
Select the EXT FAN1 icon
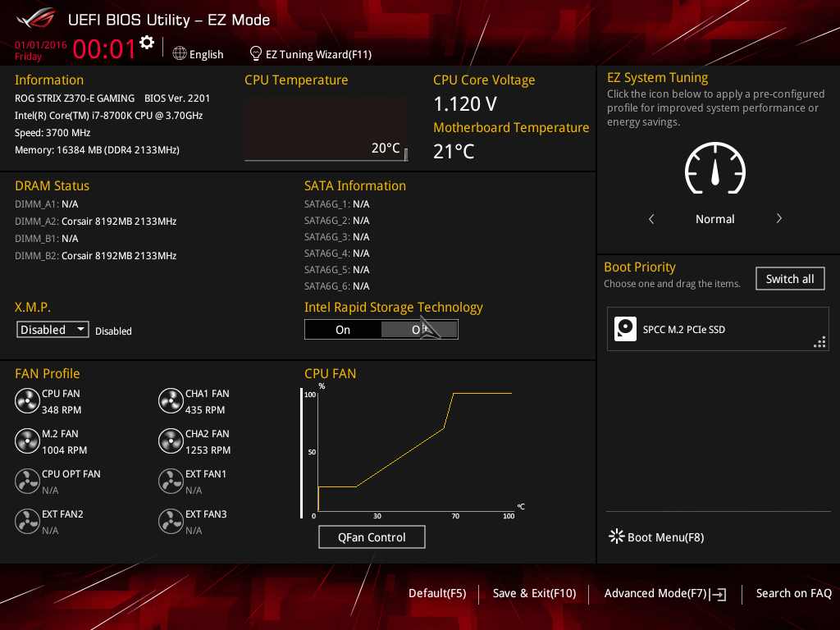171,481
